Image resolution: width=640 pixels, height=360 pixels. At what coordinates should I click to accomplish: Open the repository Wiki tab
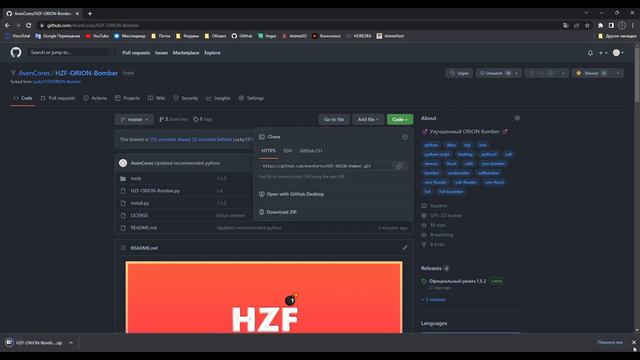[x=157, y=98]
